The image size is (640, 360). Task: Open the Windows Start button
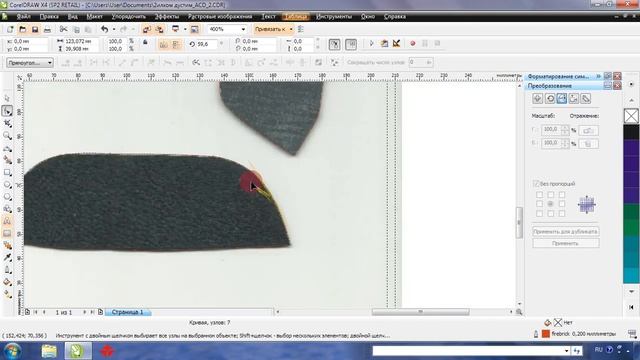tap(12, 351)
